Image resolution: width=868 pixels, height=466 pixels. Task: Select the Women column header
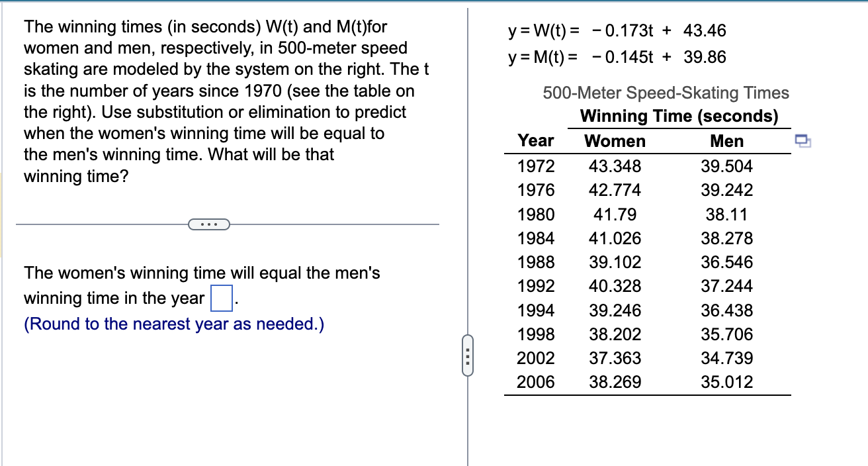(x=615, y=141)
